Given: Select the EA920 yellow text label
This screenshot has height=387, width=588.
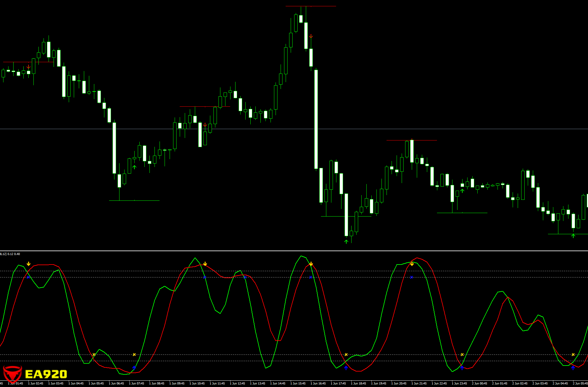Looking at the screenshot, I should coord(46,374).
